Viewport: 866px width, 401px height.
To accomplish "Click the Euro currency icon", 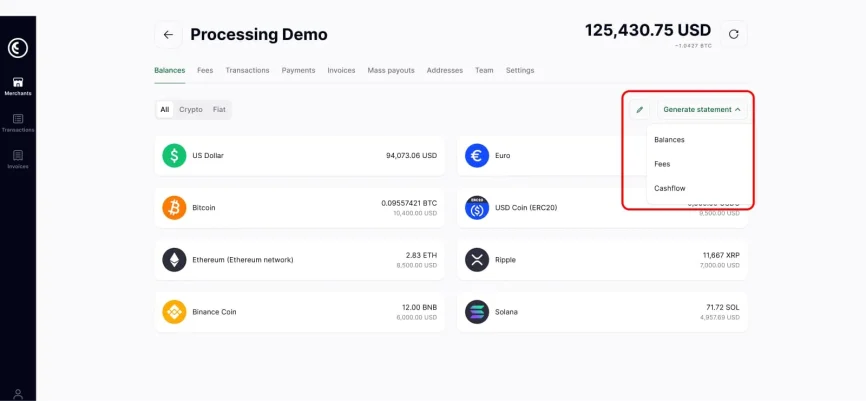I will click(477, 156).
